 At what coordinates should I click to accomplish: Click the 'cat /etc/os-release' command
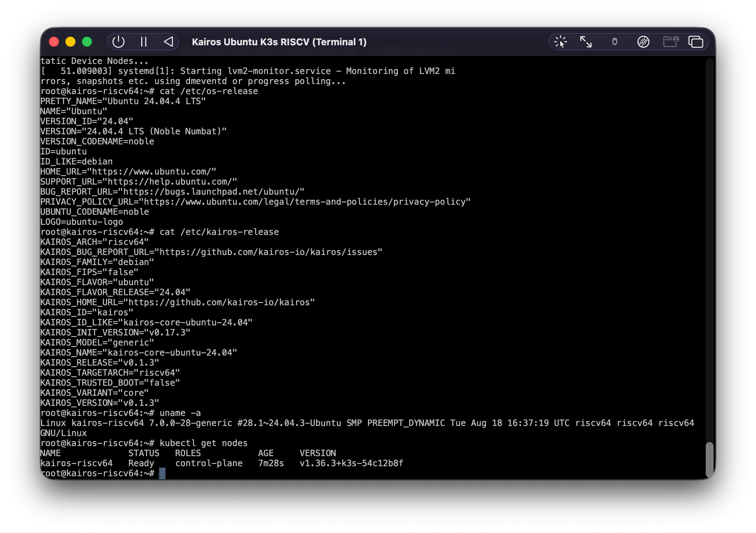pos(209,91)
